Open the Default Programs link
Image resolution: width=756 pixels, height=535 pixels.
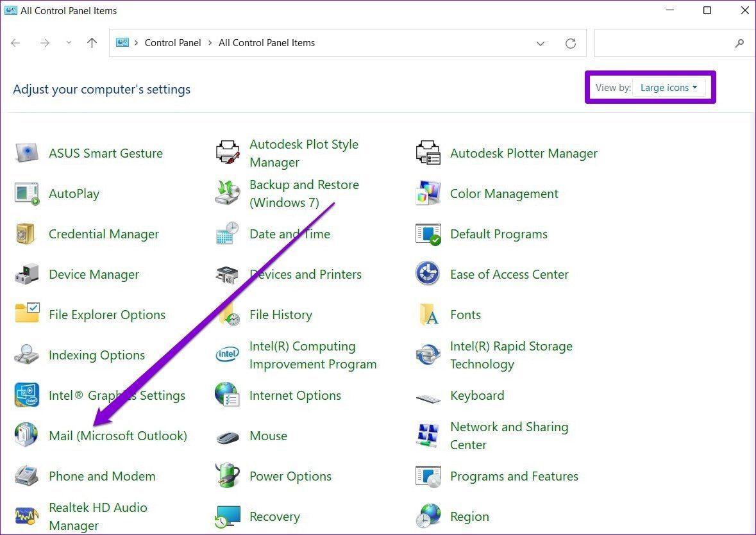[x=498, y=234]
